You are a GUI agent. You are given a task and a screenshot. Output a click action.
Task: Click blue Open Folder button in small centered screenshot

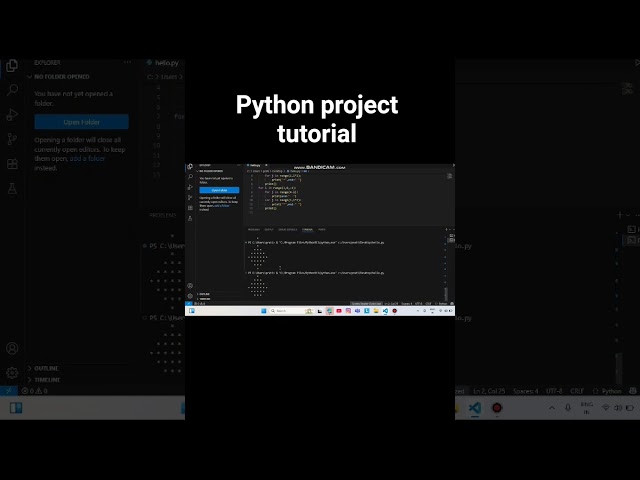click(x=219, y=190)
